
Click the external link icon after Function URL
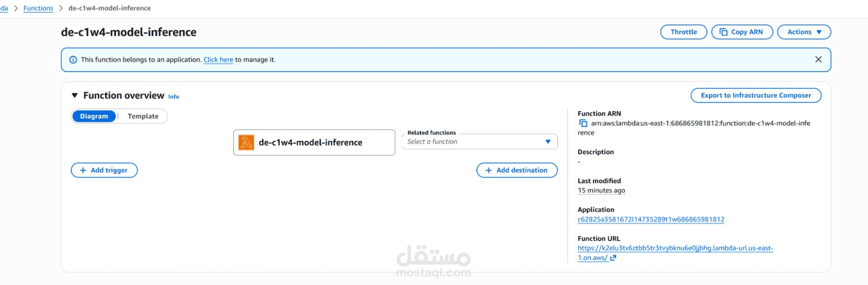(613, 258)
